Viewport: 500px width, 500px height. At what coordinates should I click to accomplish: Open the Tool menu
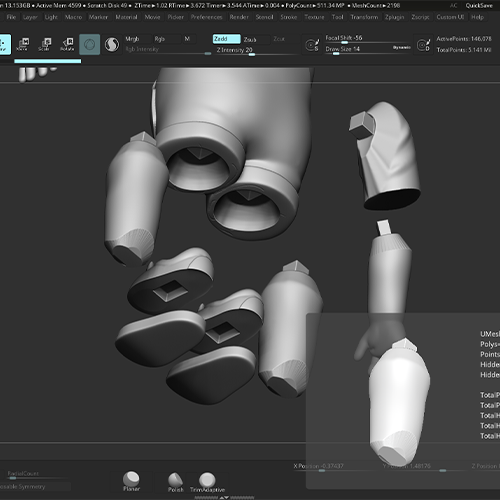(x=337, y=17)
